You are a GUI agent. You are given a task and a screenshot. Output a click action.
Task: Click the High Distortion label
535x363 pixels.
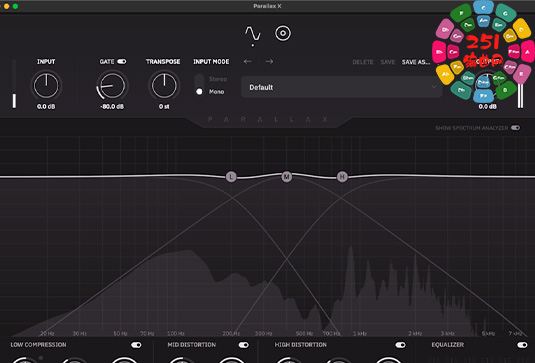tap(301, 345)
